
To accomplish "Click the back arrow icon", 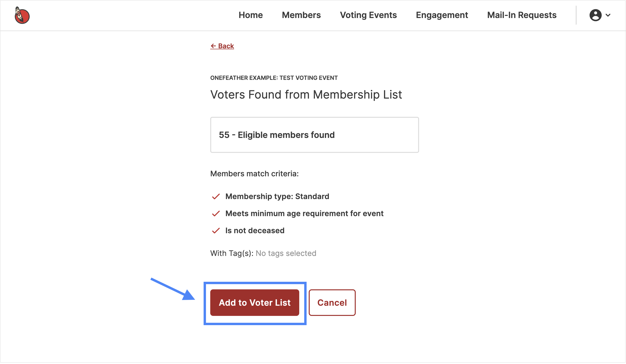I will pyautogui.click(x=213, y=46).
